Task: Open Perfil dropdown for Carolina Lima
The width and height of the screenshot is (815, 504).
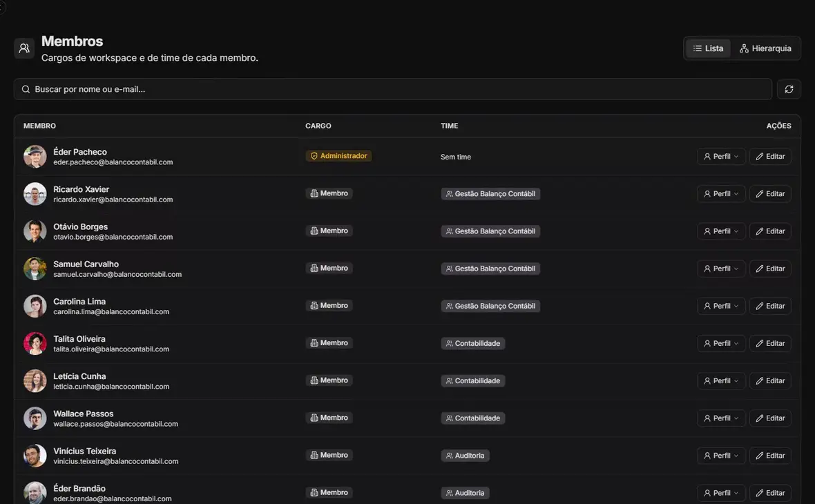Action: pos(721,306)
